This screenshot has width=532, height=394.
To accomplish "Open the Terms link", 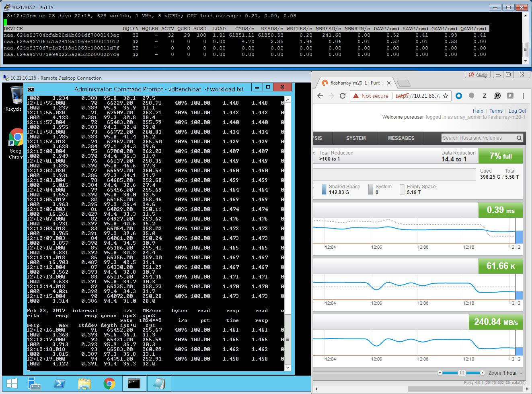I will click(496, 111).
